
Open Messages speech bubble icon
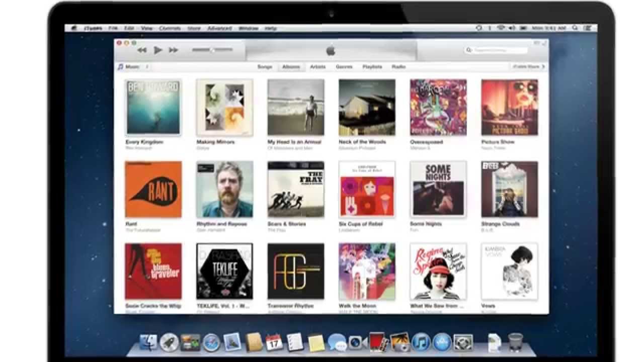coord(337,342)
